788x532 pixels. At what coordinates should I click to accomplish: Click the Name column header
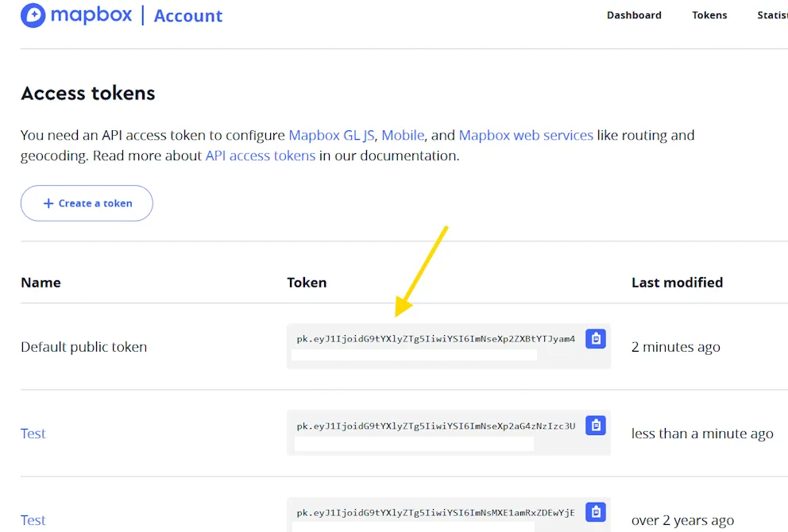click(41, 283)
